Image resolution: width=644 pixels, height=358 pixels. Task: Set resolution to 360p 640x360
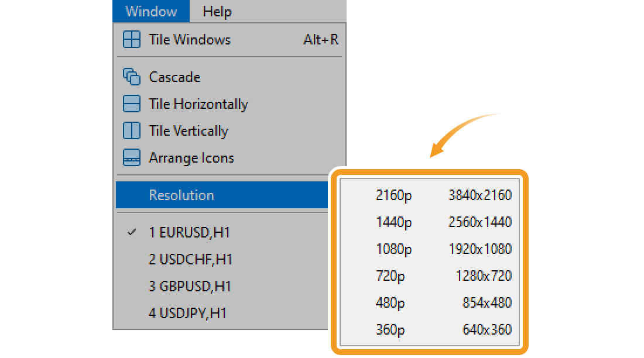point(443,330)
